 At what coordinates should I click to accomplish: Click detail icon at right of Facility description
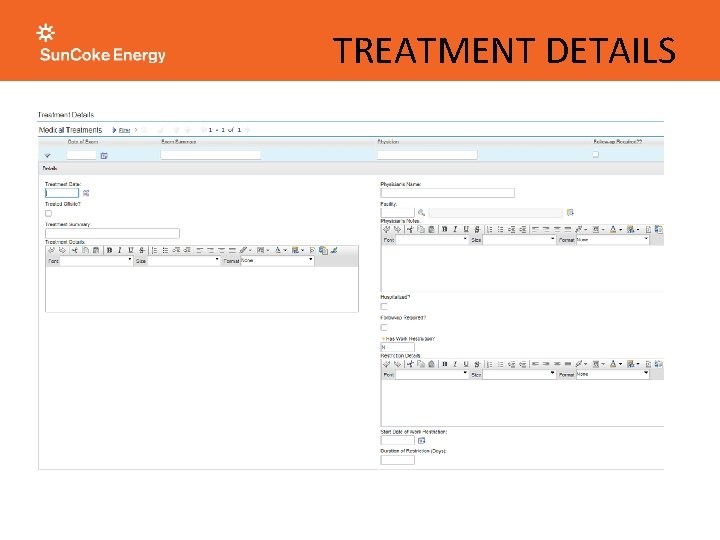point(570,212)
